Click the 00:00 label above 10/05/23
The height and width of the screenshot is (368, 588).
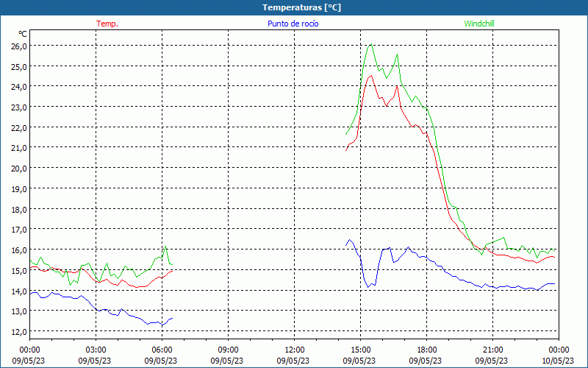pyautogui.click(x=559, y=350)
